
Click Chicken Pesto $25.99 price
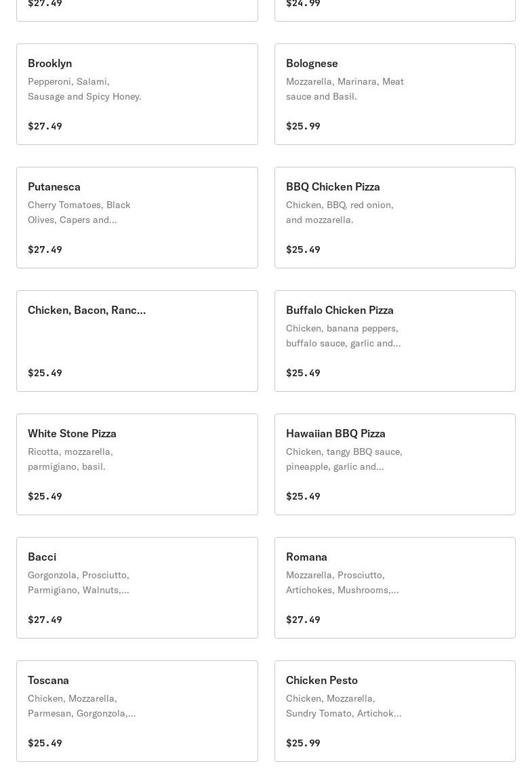click(303, 743)
